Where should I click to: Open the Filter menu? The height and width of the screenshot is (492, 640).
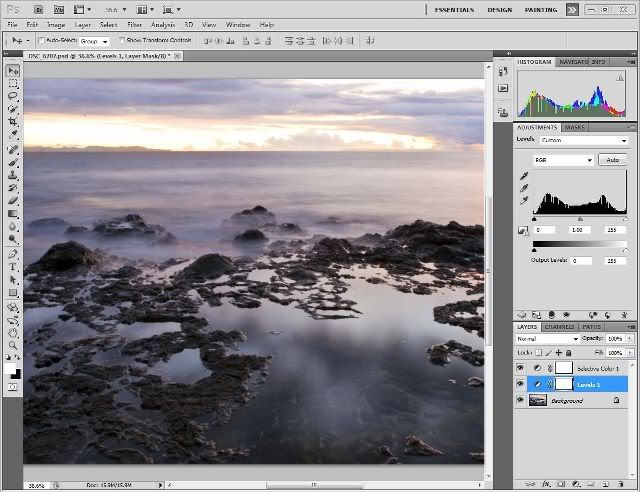[134, 24]
